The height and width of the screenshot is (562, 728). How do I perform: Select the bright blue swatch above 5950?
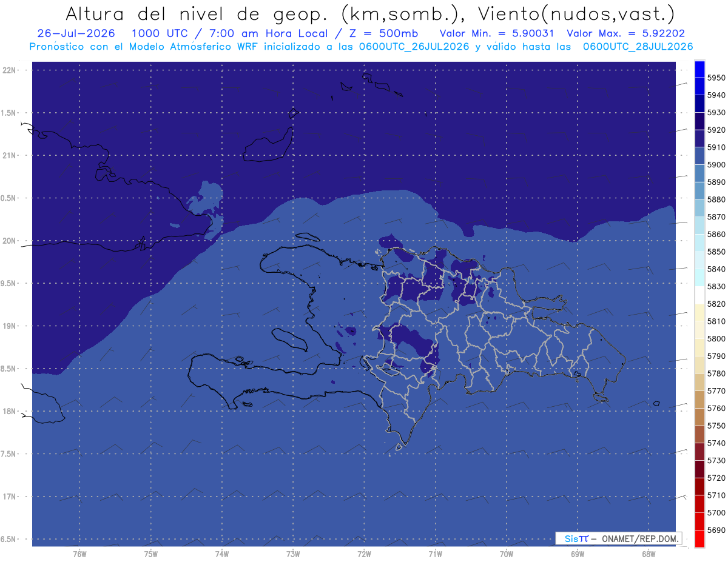coord(699,69)
